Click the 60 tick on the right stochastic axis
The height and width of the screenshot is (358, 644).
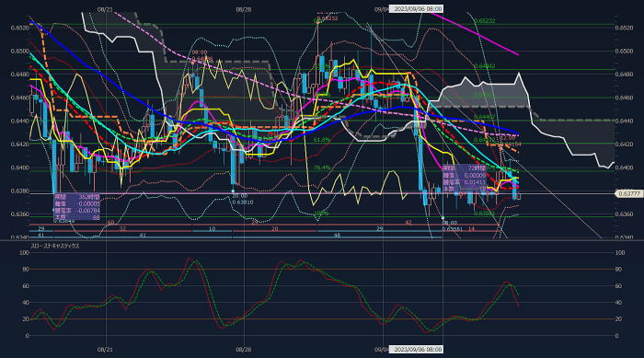tap(618, 285)
